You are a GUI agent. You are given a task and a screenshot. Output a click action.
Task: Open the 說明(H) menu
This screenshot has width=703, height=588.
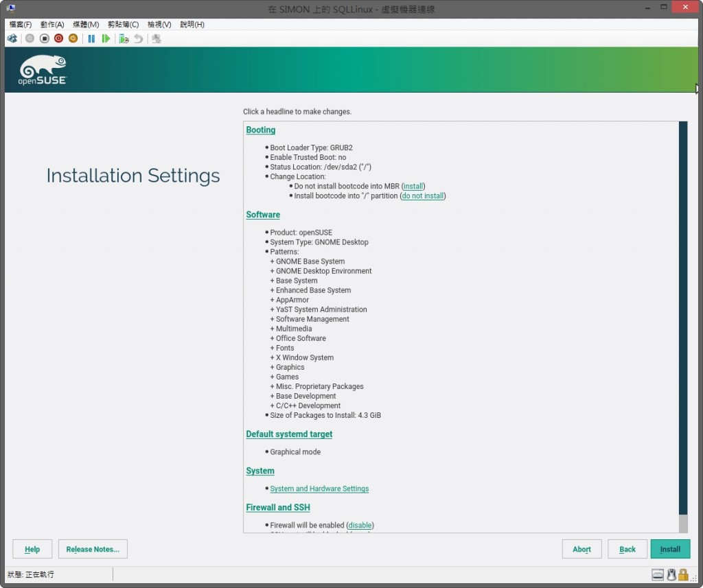coord(192,24)
